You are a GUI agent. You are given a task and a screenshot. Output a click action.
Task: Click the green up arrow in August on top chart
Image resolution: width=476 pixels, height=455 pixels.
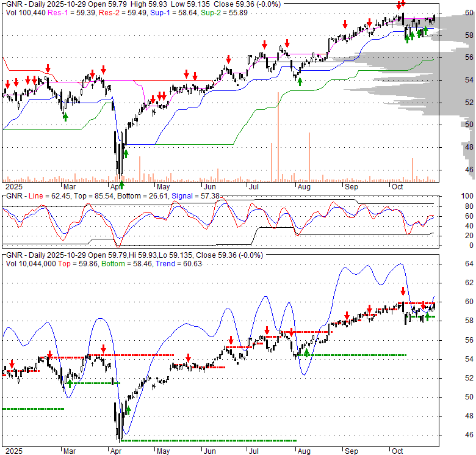coord(299,82)
